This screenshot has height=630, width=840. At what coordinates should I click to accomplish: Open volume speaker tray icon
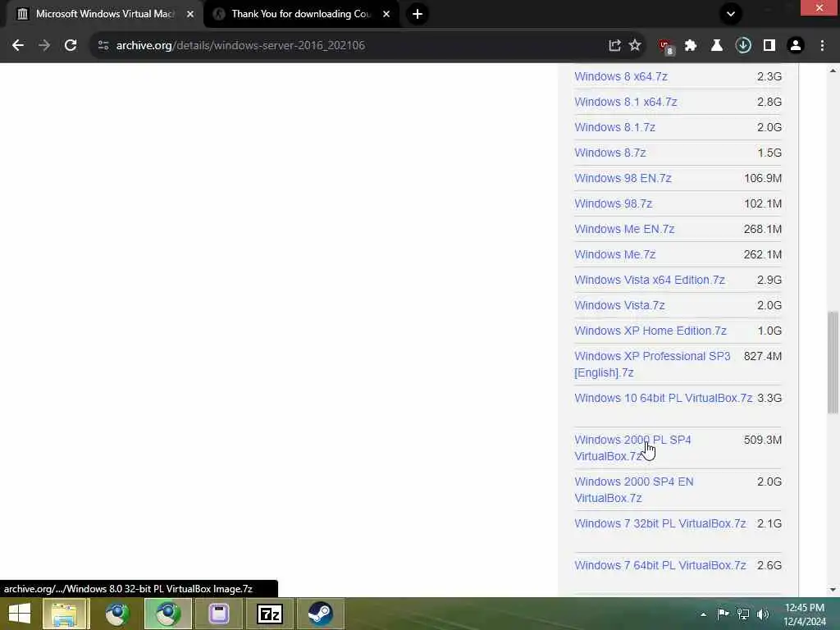pos(763,614)
